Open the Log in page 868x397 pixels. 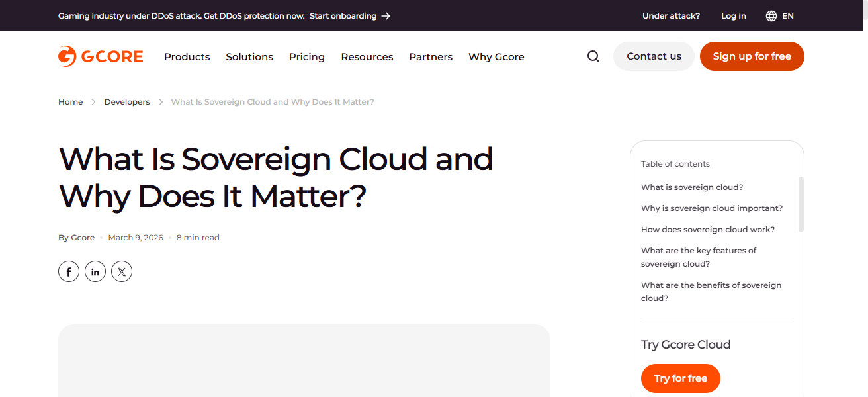click(733, 15)
